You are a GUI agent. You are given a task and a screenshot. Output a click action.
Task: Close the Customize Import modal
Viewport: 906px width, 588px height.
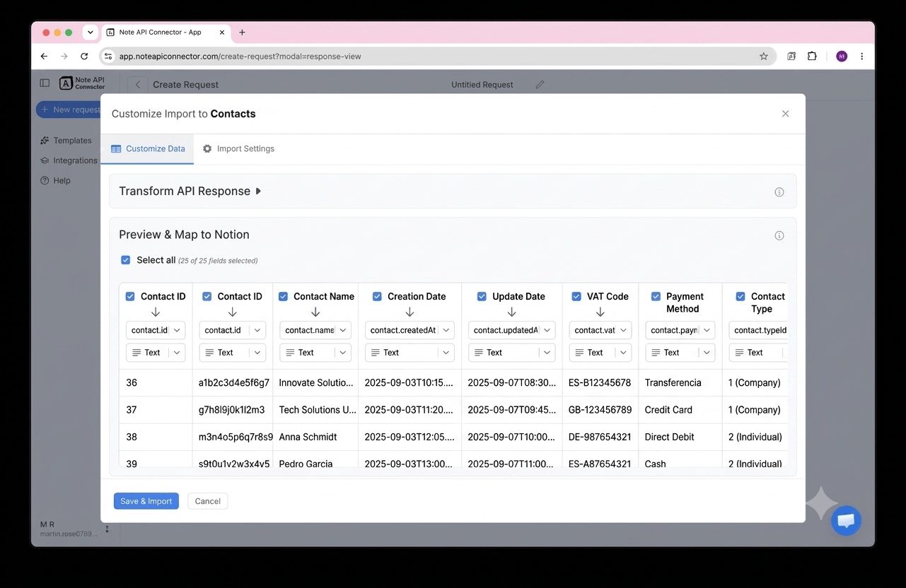click(x=785, y=114)
